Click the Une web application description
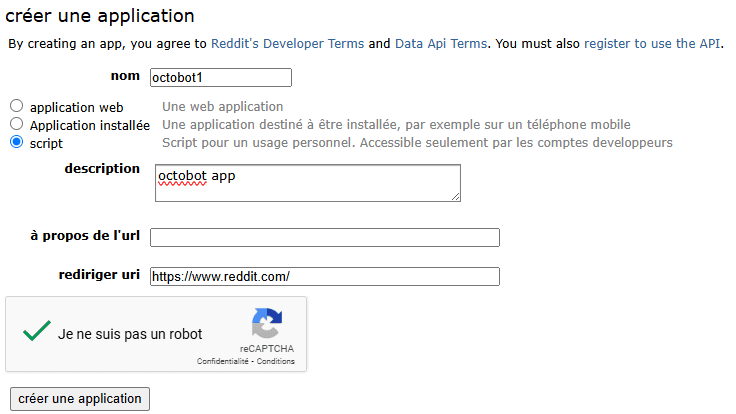Screen dimensions: 736x414 coord(222,107)
